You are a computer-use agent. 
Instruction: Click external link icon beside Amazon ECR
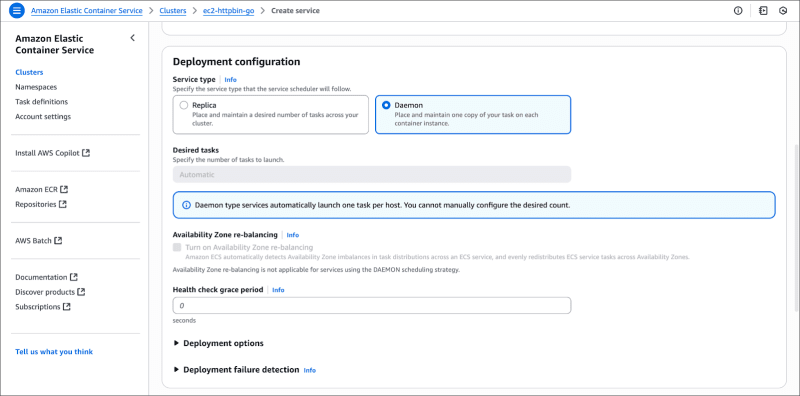click(x=64, y=189)
